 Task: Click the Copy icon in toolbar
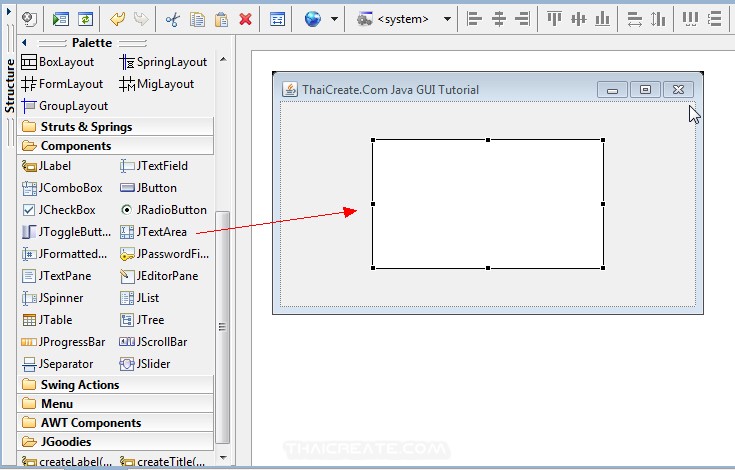click(197, 19)
